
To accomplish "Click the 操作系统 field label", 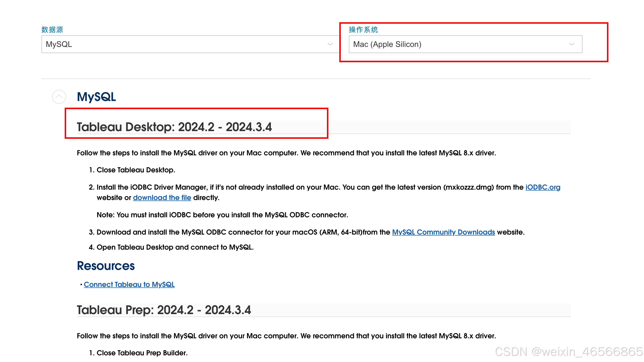I will click(363, 29).
